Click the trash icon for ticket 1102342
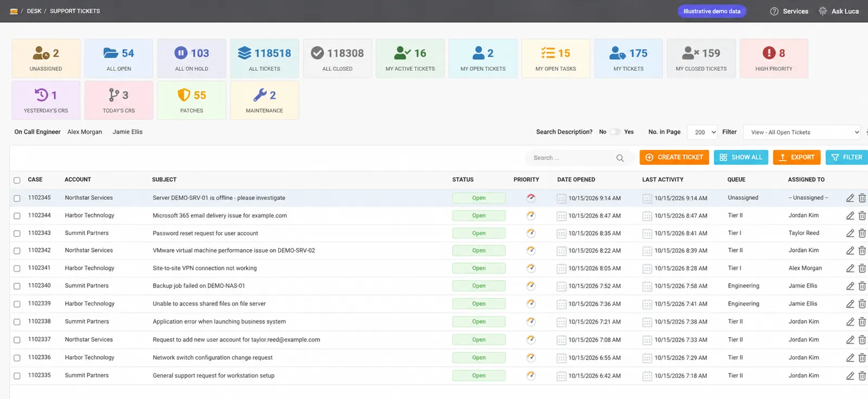Image resolution: width=868 pixels, height=399 pixels. [x=862, y=251]
